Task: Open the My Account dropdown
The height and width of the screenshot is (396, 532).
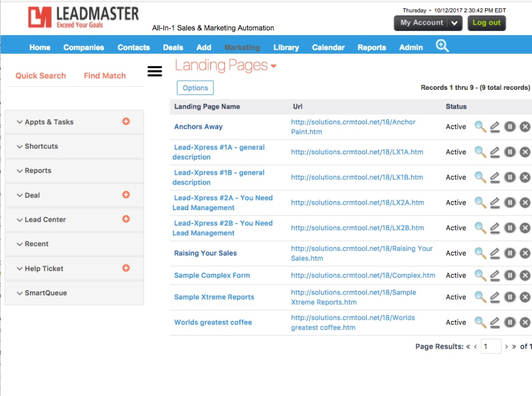Action: pyautogui.click(x=428, y=23)
